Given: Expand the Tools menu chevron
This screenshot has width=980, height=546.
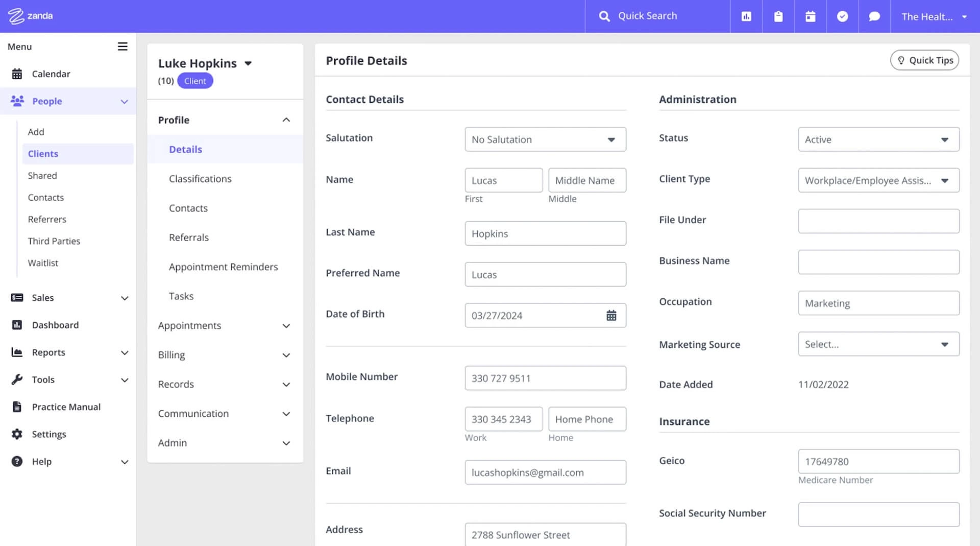Looking at the screenshot, I should [124, 380].
